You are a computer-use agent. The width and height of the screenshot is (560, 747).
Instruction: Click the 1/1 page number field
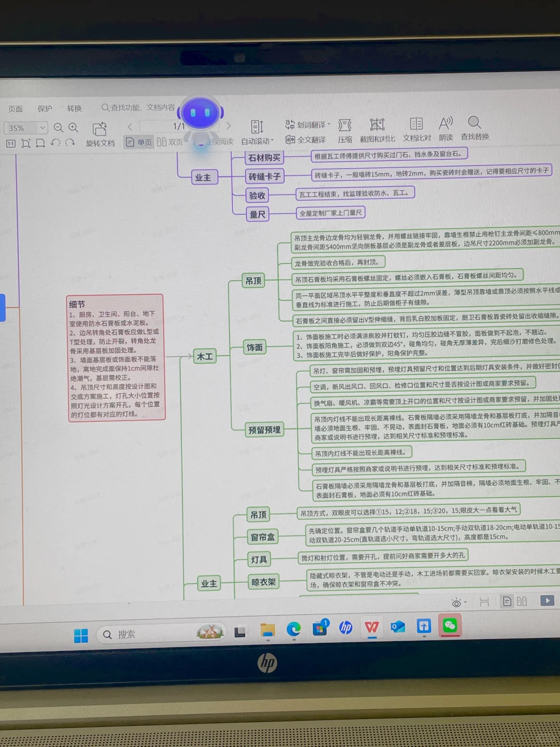tap(178, 126)
